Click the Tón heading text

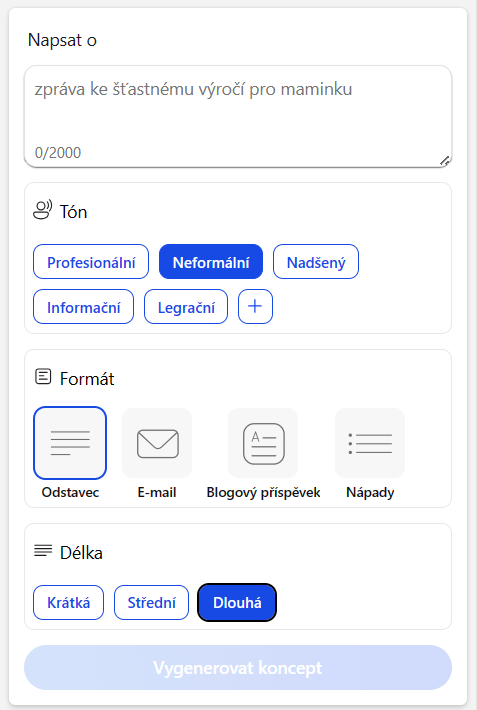(73, 211)
